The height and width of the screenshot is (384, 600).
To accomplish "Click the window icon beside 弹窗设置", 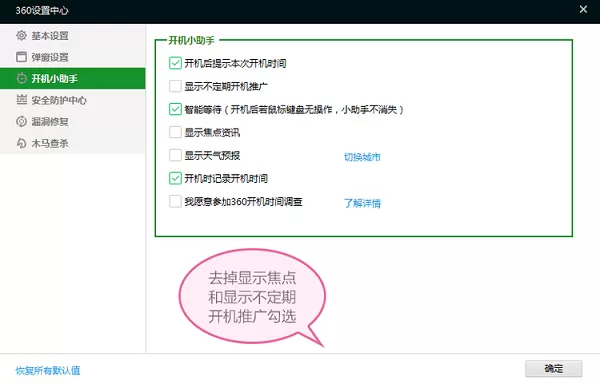I will point(21,57).
